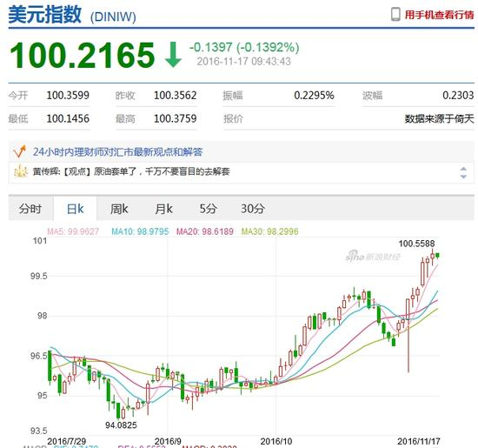
Task: Click the 美元指数 title
Action: pyautogui.click(x=45, y=14)
